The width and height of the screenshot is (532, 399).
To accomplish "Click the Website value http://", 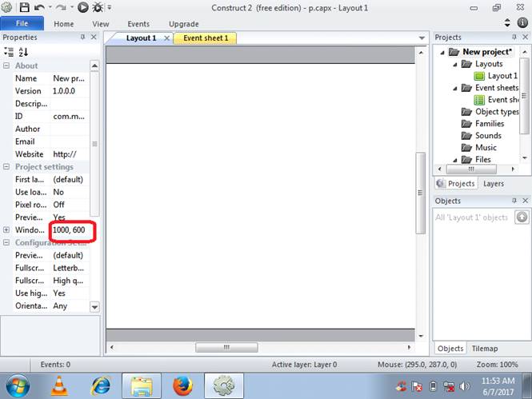I will point(69,154).
